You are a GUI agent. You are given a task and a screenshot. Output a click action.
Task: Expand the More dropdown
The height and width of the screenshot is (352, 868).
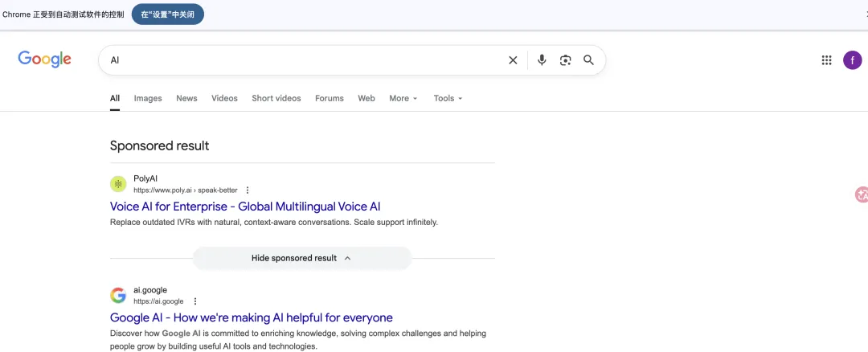[403, 98]
